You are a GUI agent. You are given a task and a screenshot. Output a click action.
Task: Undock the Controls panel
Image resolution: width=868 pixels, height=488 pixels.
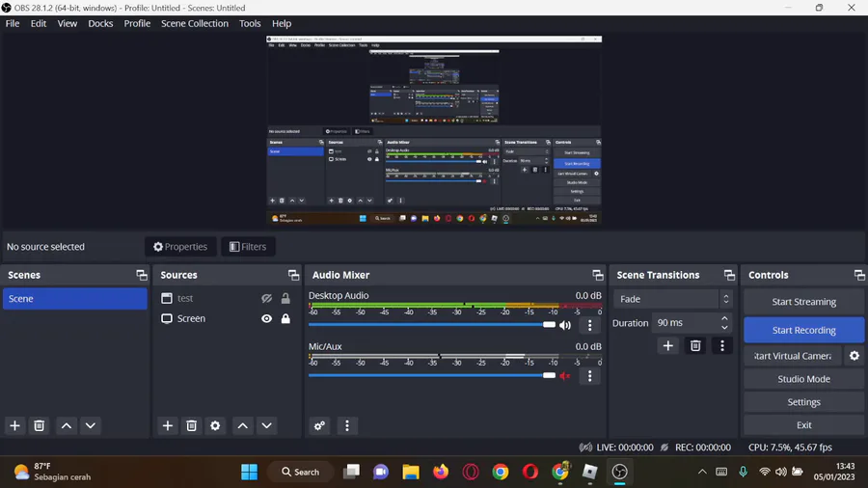(859, 275)
